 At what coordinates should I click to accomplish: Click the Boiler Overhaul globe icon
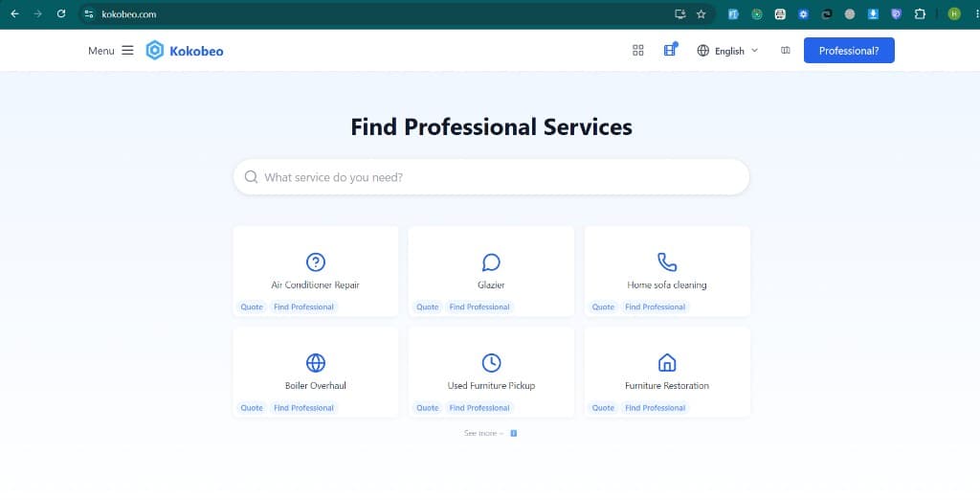tap(316, 363)
